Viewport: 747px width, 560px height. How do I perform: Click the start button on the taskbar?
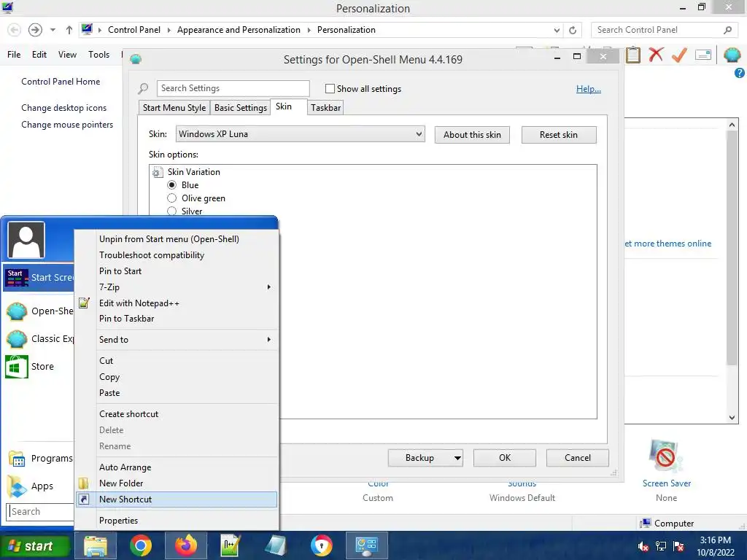click(35, 546)
